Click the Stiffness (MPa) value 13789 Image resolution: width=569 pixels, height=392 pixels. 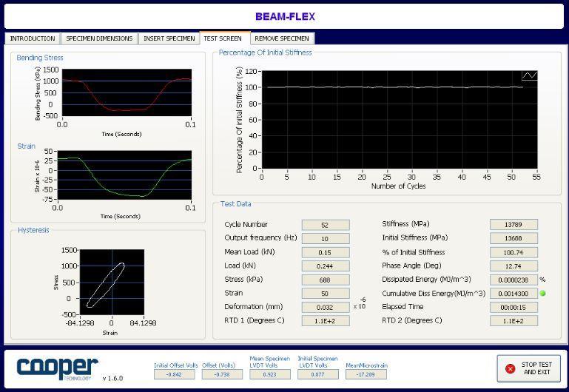[x=514, y=224]
